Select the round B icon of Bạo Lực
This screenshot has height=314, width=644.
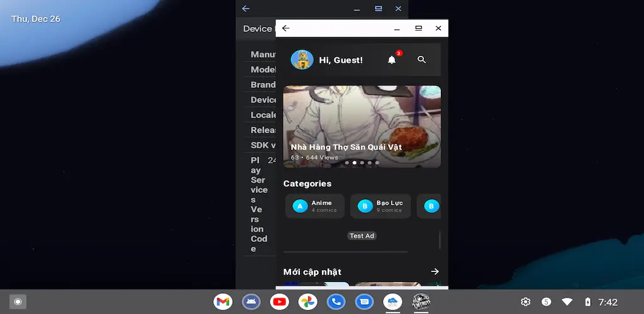pos(365,206)
